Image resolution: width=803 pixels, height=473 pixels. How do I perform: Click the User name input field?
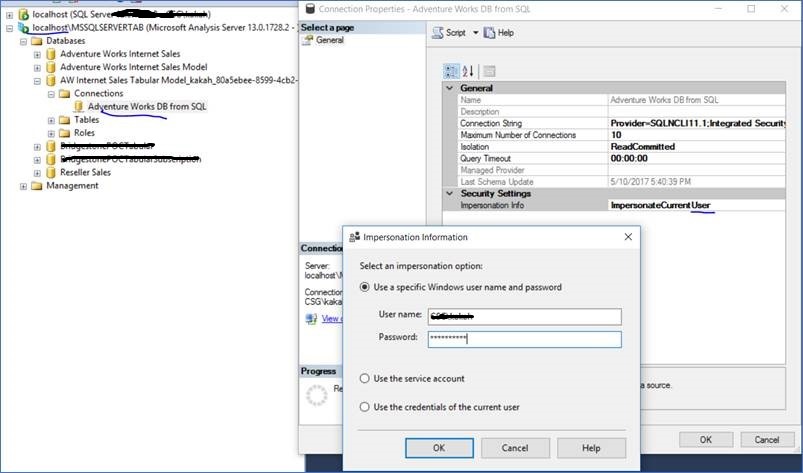[x=524, y=316]
